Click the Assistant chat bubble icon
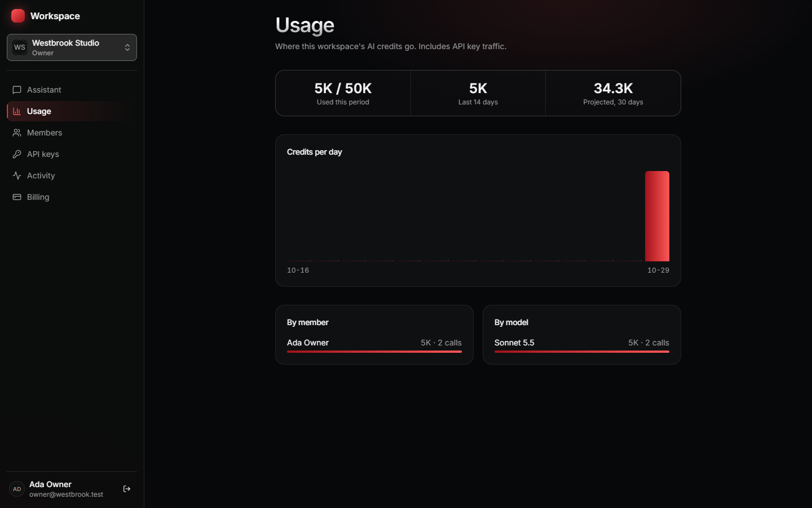 point(17,90)
